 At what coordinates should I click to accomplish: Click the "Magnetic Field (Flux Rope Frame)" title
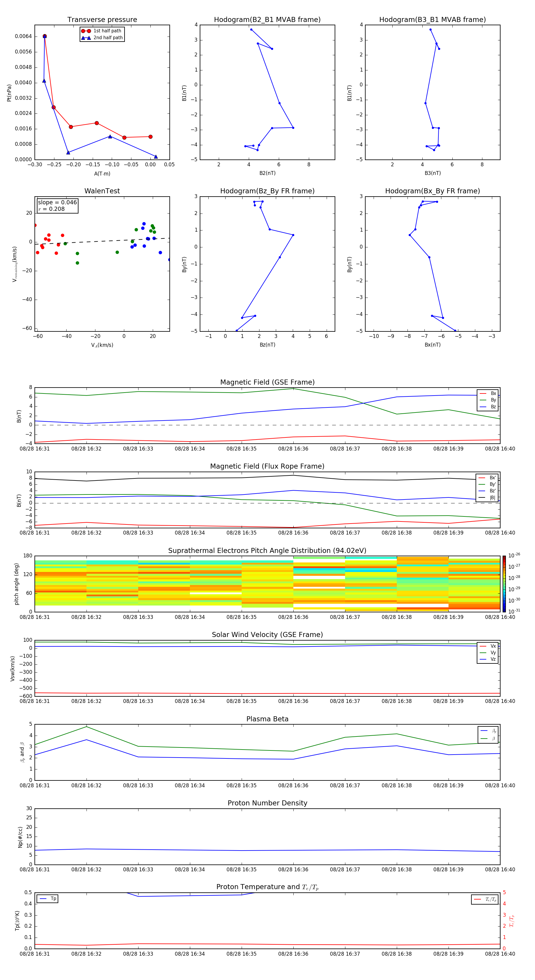pyautogui.click(x=267, y=467)
